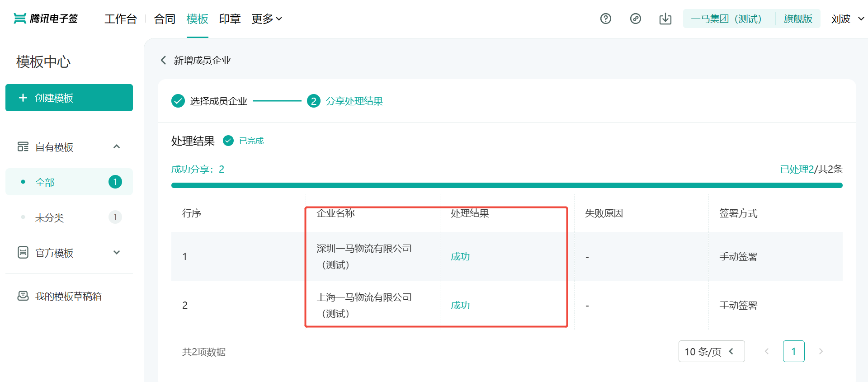The image size is (868, 382).
Task: Click the Own Templates (自有模板) sidebar icon
Action: point(23,146)
